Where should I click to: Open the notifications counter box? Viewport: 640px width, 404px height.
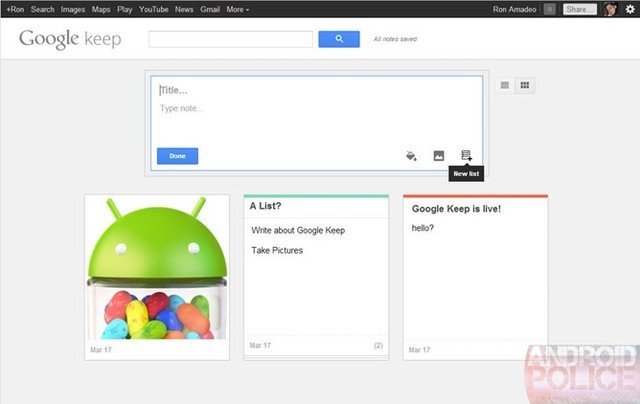(x=550, y=9)
